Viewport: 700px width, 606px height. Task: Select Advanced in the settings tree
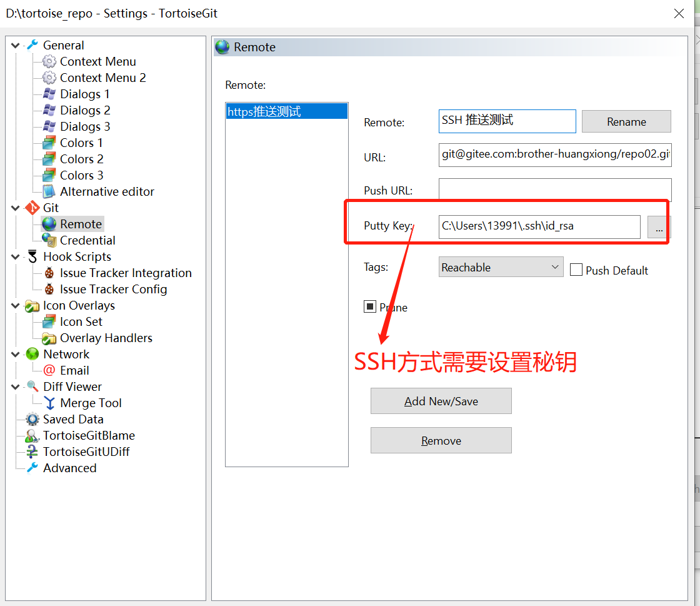69,468
